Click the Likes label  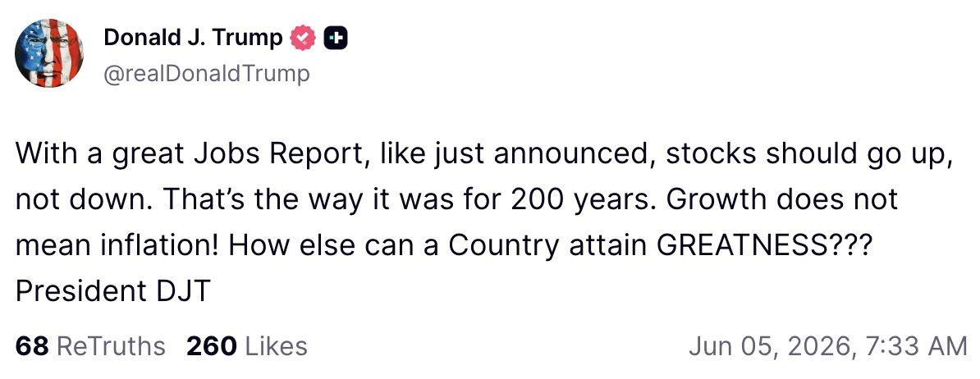pos(276,346)
